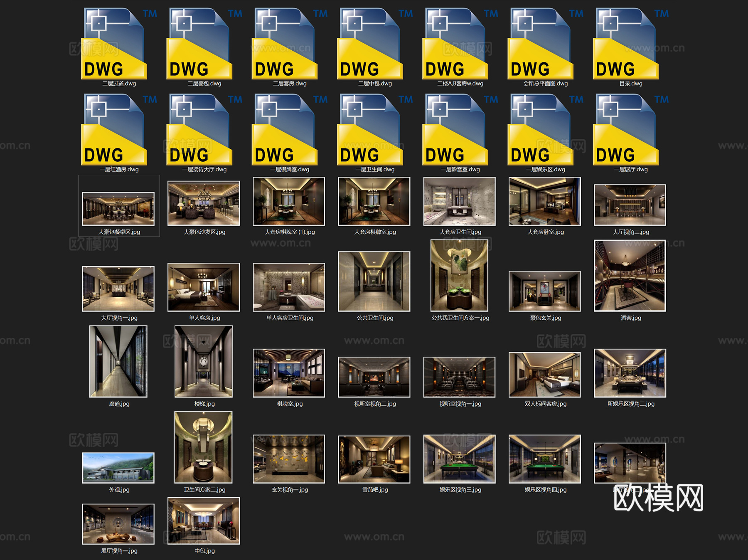Select the 娱乐区视角四.jpg thumbnail
This screenshot has width=748, height=560.
[545, 459]
